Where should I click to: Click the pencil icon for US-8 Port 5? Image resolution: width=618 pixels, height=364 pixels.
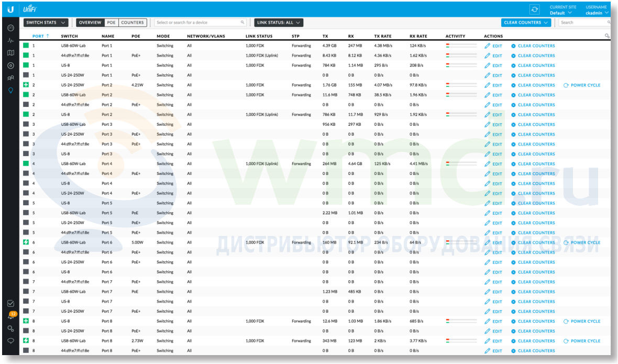[x=488, y=203]
